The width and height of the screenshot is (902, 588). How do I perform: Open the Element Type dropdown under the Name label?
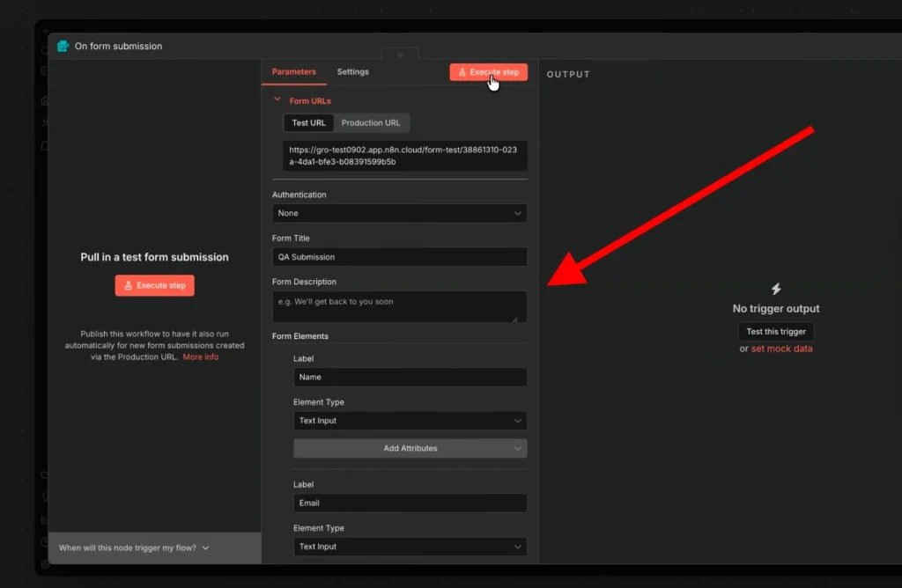click(410, 420)
